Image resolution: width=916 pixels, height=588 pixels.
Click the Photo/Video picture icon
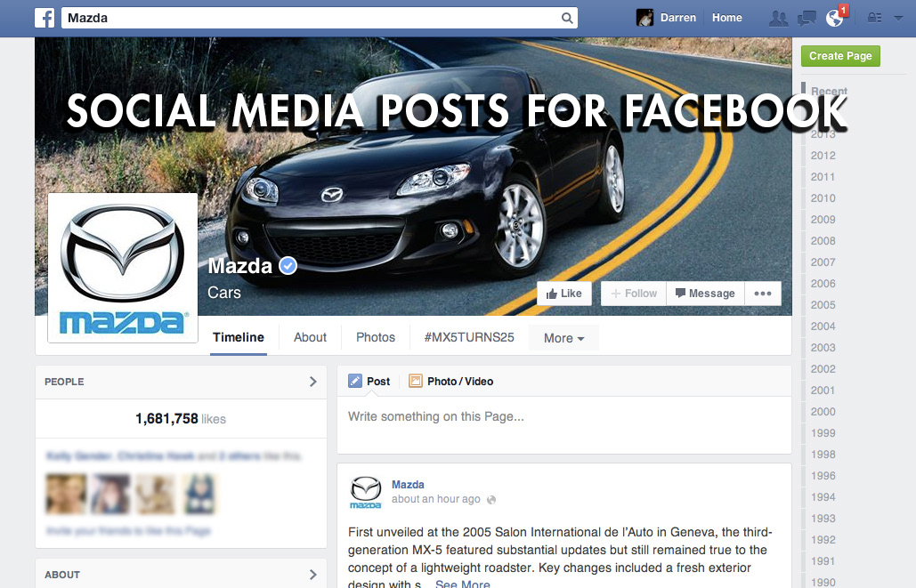click(x=416, y=382)
